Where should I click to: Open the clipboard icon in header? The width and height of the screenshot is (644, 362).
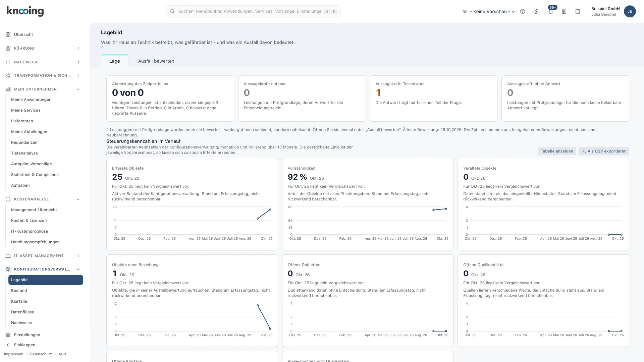coord(578,11)
